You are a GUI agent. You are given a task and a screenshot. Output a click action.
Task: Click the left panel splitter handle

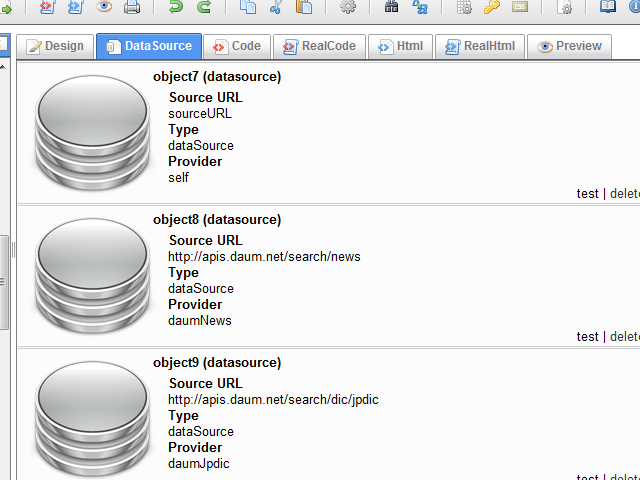[13, 250]
